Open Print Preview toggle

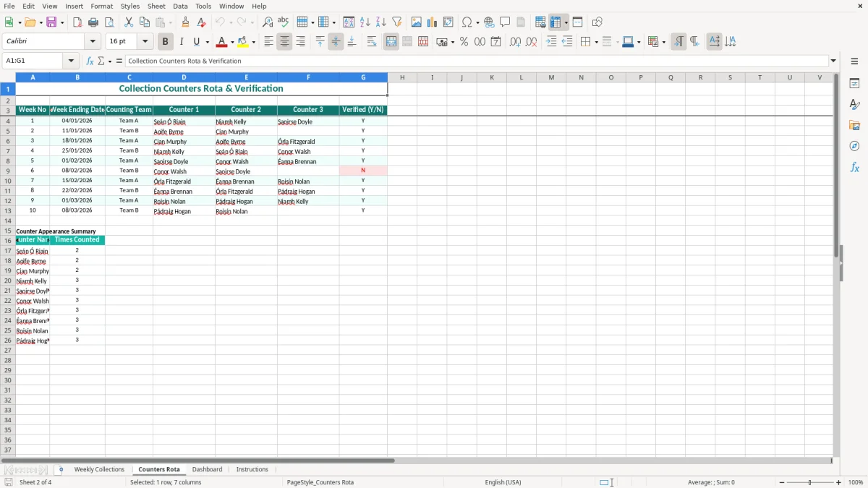pos(109,22)
